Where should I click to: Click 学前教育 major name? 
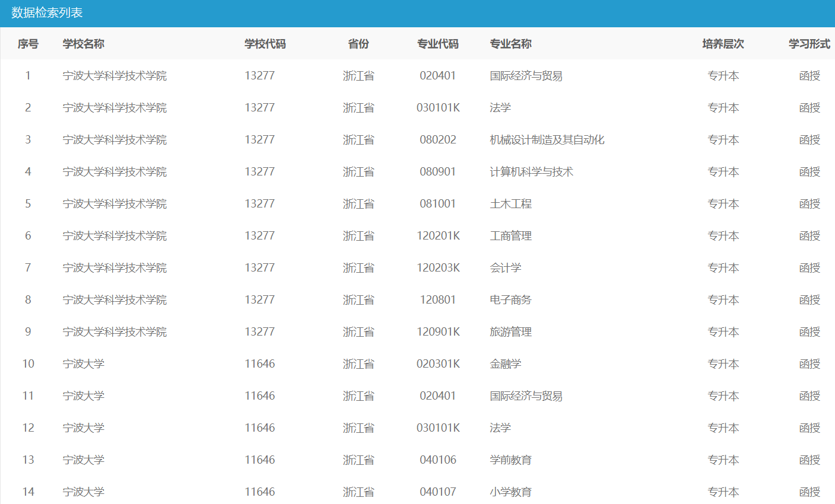pos(511,460)
